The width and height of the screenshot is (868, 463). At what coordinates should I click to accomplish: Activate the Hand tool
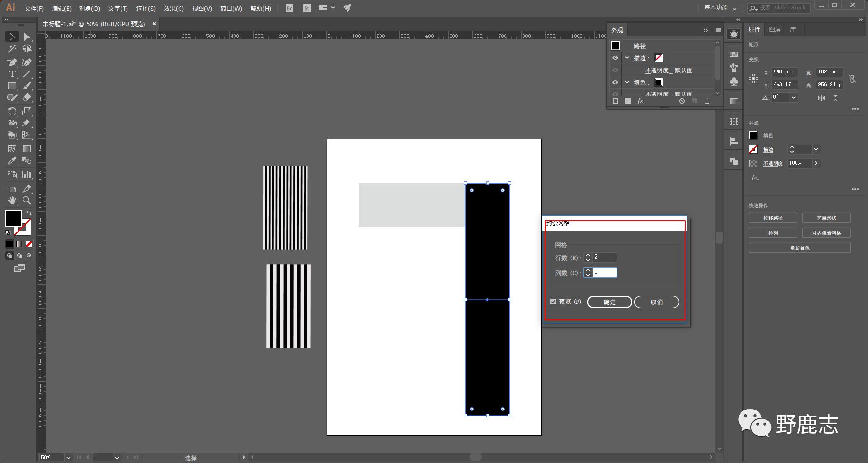click(x=12, y=200)
